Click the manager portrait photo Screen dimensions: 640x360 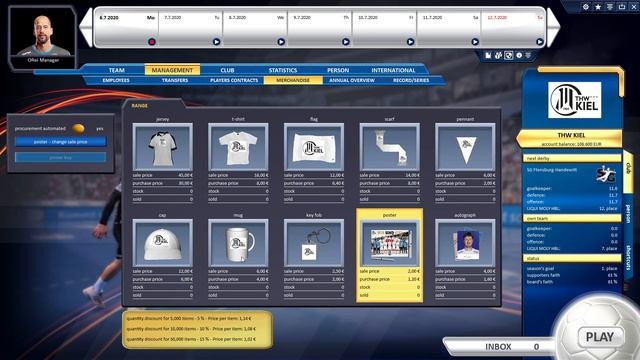click(x=44, y=36)
